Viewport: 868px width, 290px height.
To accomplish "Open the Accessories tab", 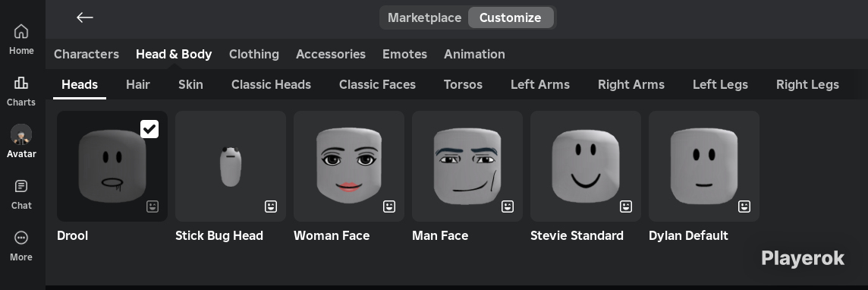I will [331, 54].
